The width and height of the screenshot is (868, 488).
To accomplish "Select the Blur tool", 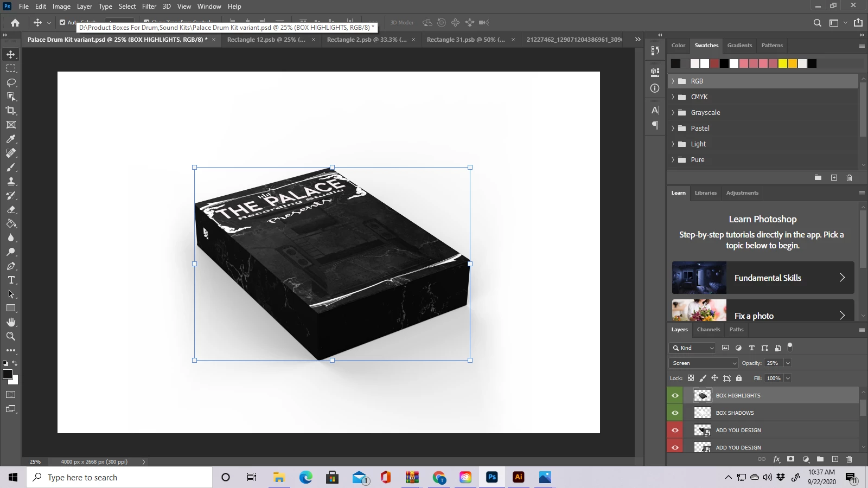I will point(11,237).
